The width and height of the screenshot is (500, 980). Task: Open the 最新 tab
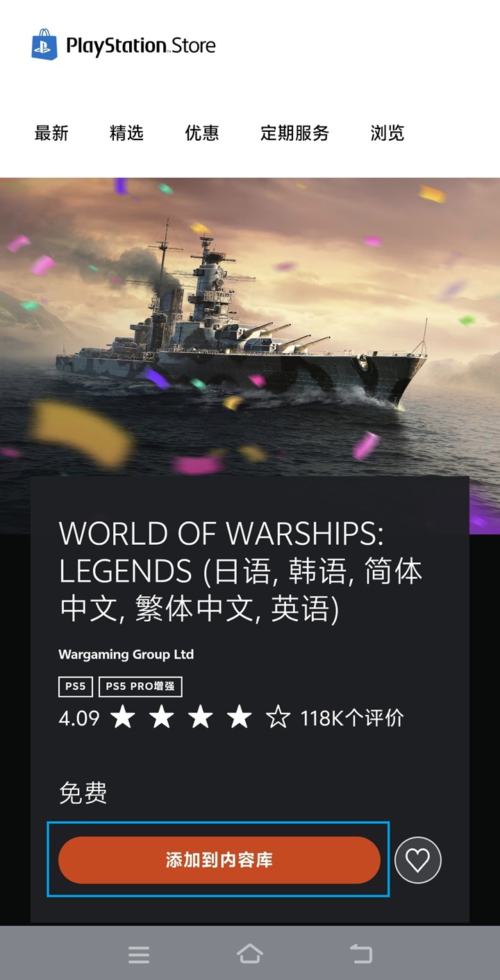click(x=52, y=133)
